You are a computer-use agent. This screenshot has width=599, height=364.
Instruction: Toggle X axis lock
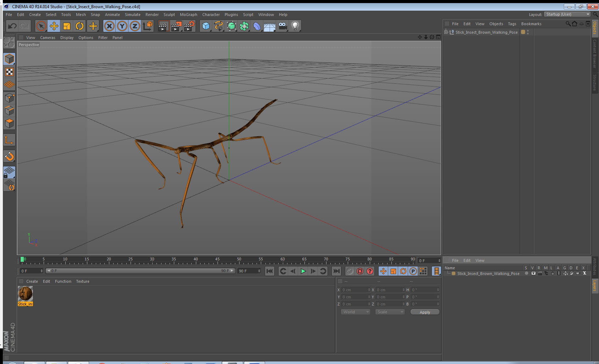point(109,26)
